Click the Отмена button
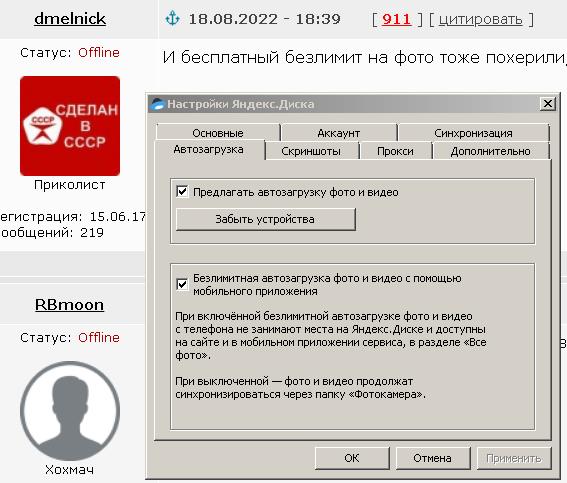 432,458
